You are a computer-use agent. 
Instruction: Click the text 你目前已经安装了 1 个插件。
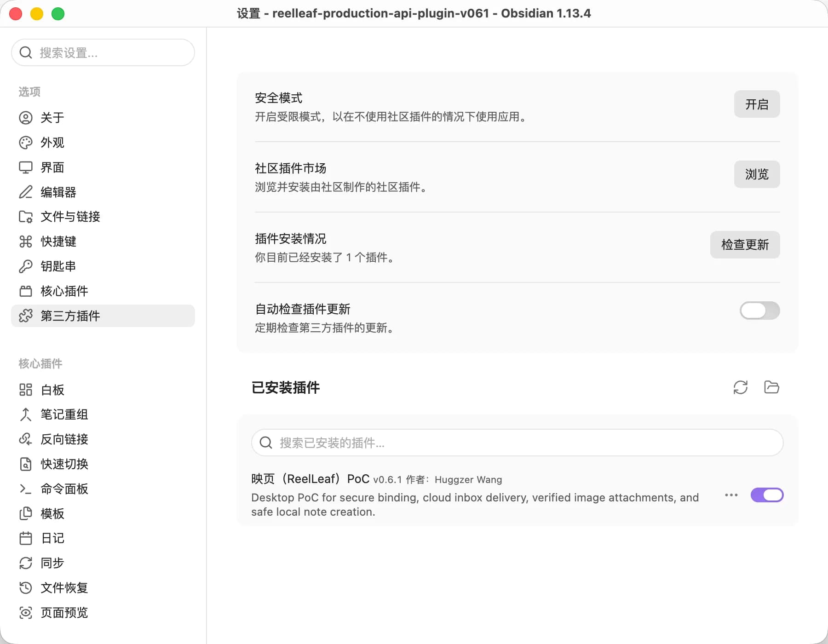coord(325,258)
